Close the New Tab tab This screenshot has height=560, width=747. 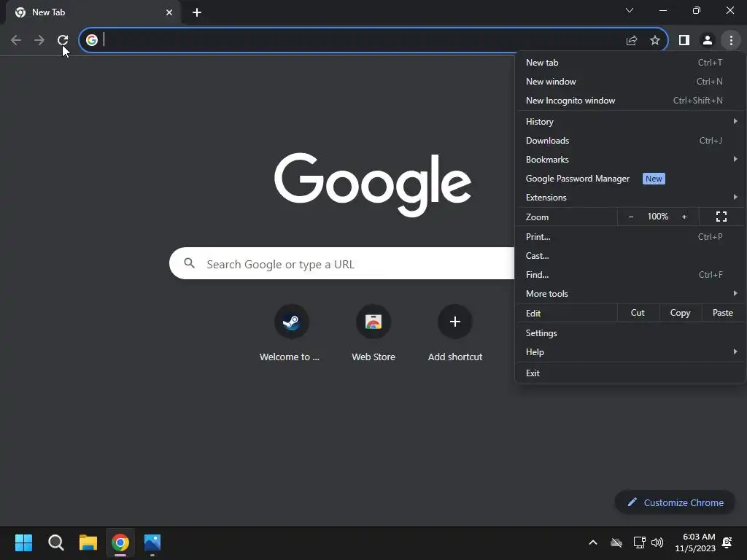169,12
